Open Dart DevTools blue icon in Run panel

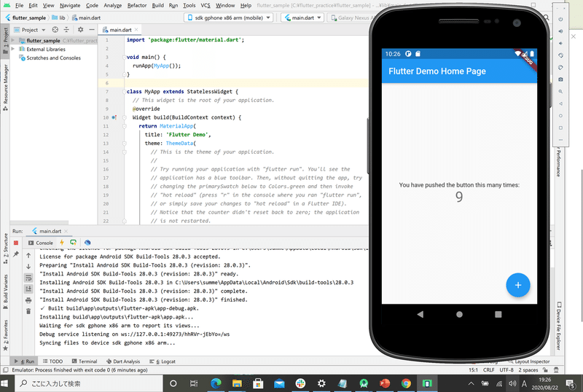87,243
